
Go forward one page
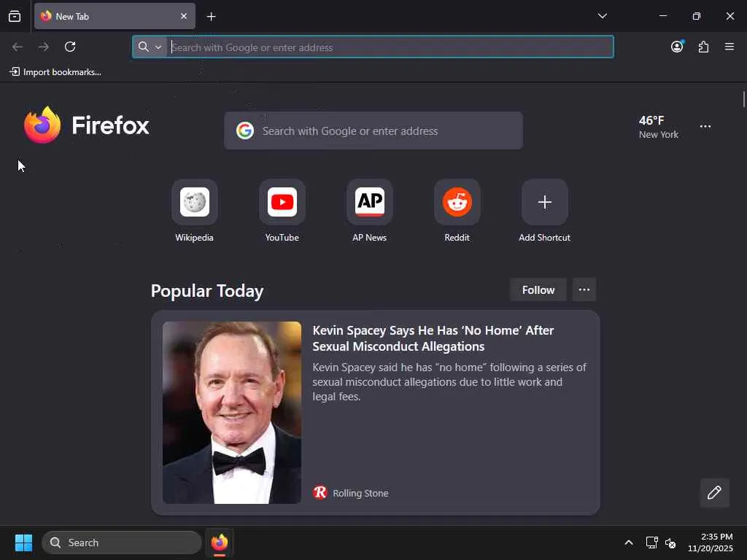(44, 47)
